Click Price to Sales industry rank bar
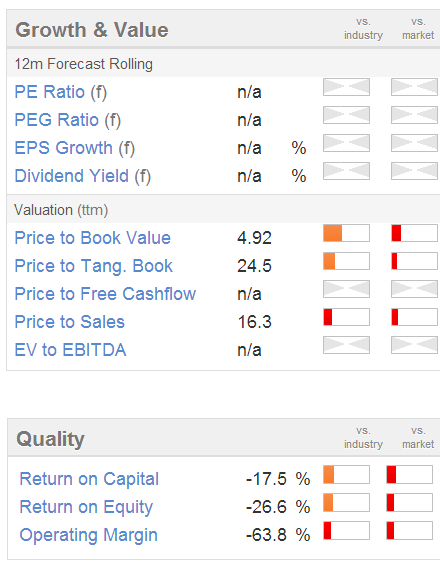The width and height of the screenshot is (440, 573). click(346, 317)
